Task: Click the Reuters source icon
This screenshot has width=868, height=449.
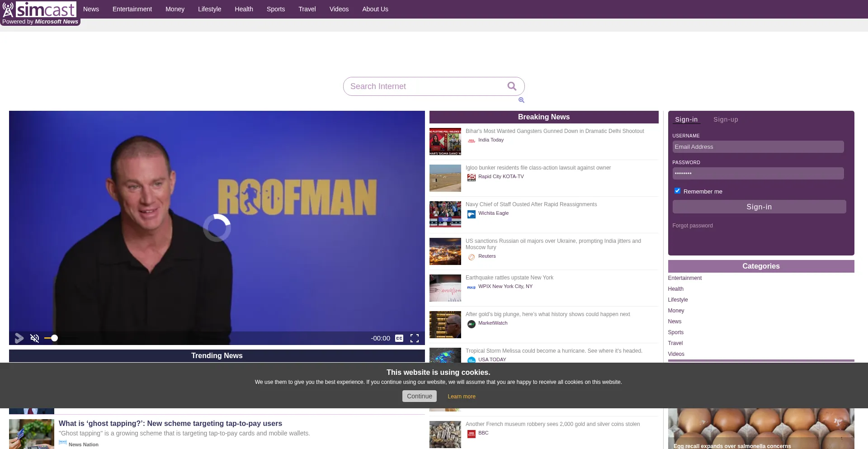Action: coord(472,257)
